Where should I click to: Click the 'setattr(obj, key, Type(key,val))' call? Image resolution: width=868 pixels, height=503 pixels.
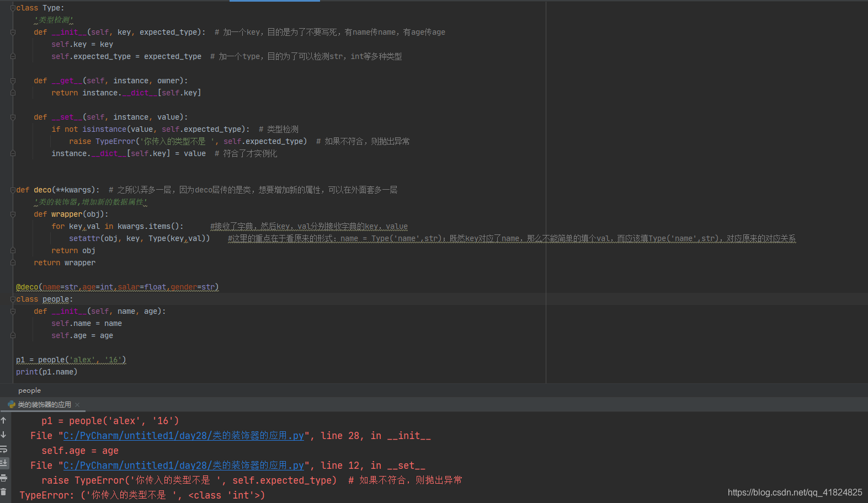click(x=140, y=238)
